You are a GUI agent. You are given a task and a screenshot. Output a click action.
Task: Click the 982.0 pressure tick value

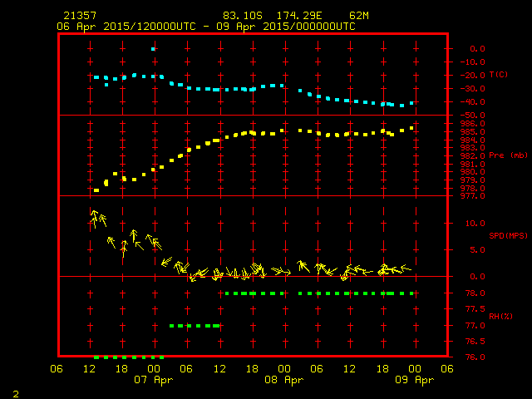[x=473, y=155]
